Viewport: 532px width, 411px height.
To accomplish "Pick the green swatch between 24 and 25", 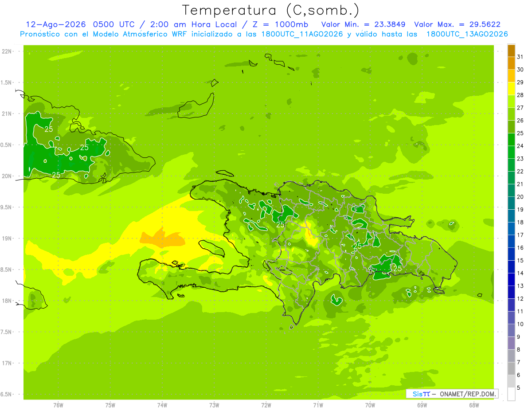I will pyautogui.click(x=511, y=140).
